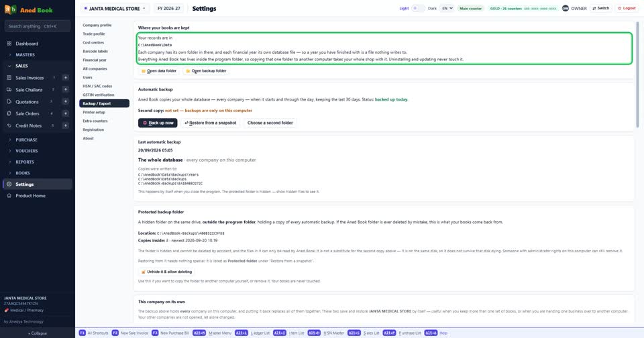Click the Alt+A Help badge

(431, 333)
